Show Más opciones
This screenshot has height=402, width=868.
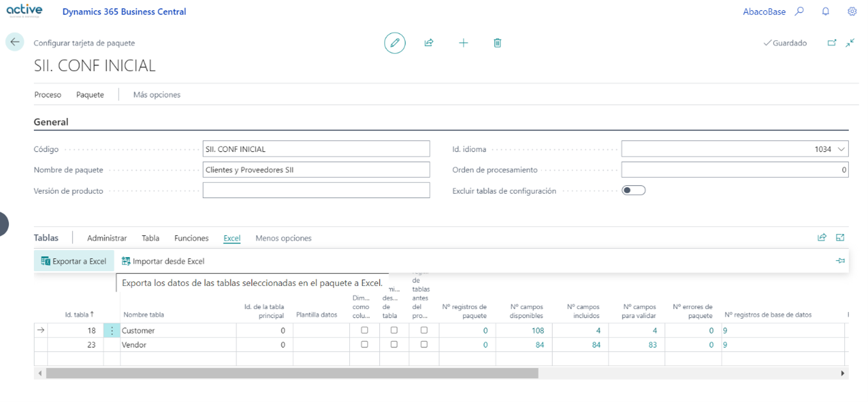157,95
